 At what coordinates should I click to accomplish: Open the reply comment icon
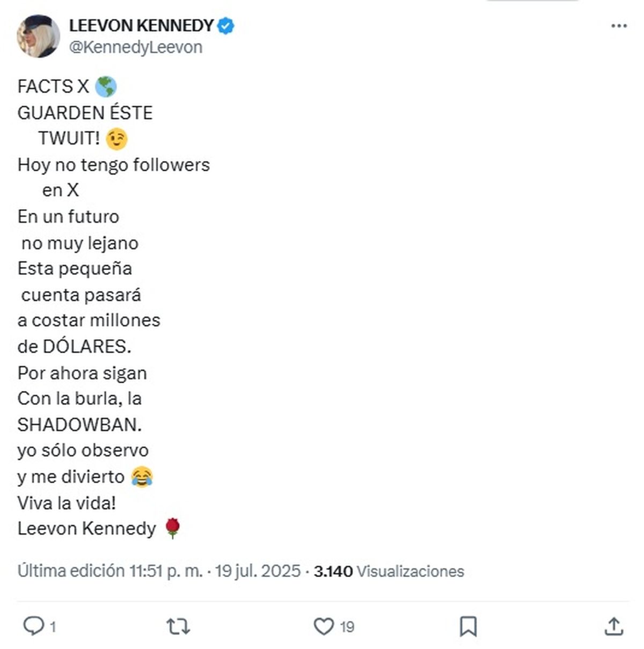34,625
